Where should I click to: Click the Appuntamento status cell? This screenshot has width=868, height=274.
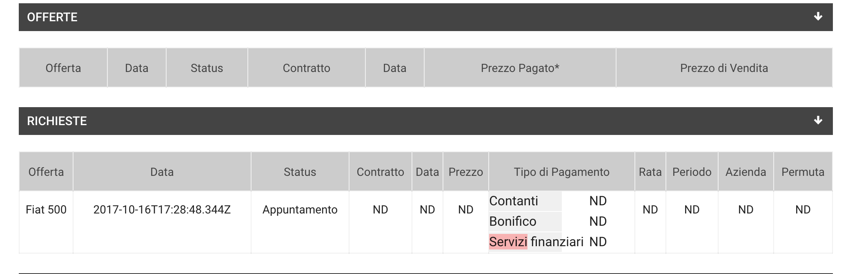pyautogui.click(x=300, y=210)
